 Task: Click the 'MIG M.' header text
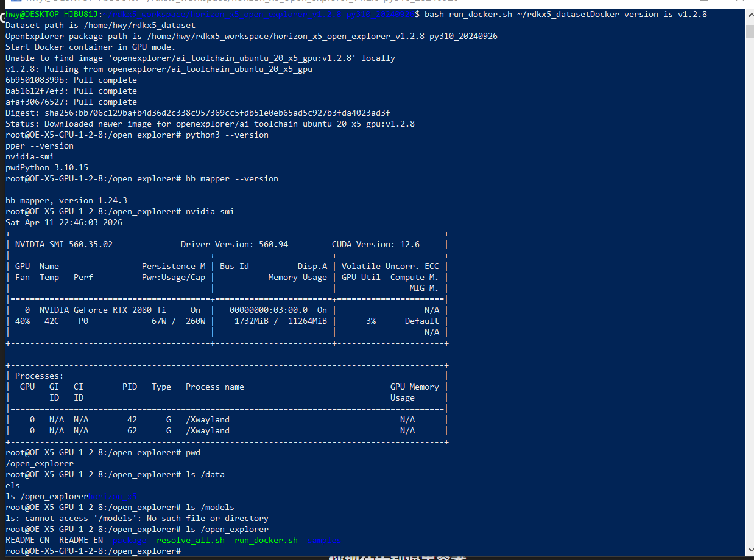pos(425,288)
